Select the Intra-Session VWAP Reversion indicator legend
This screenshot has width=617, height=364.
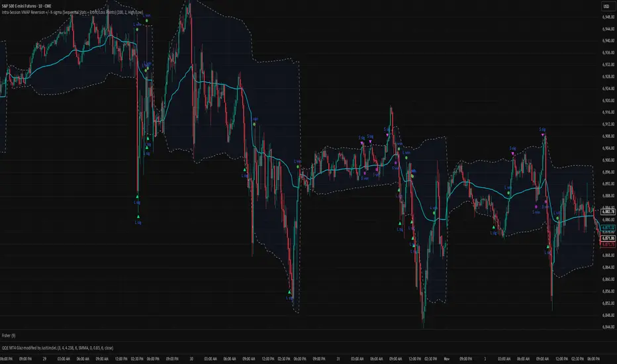[x=72, y=13]
